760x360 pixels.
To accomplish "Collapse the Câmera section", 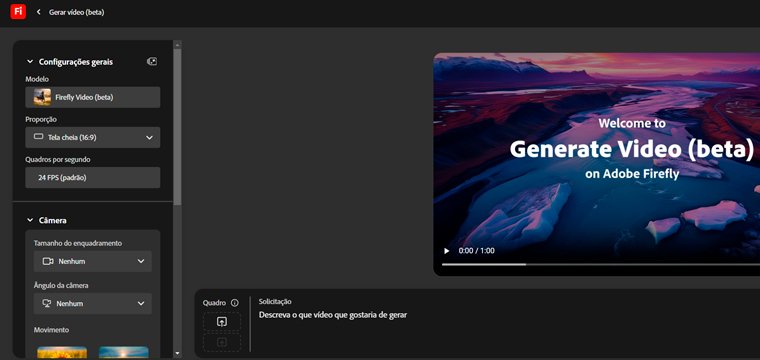I will pos(30,220).
